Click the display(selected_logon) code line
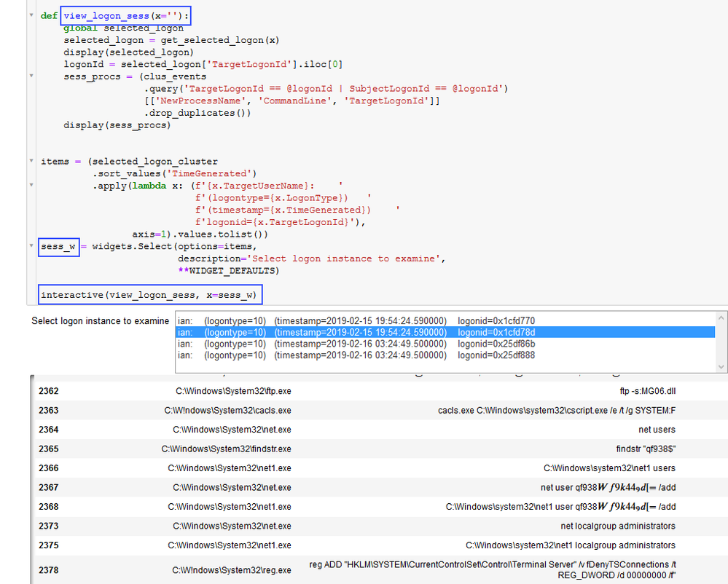This screenshot has width=728, height=584. pos(128,52)
